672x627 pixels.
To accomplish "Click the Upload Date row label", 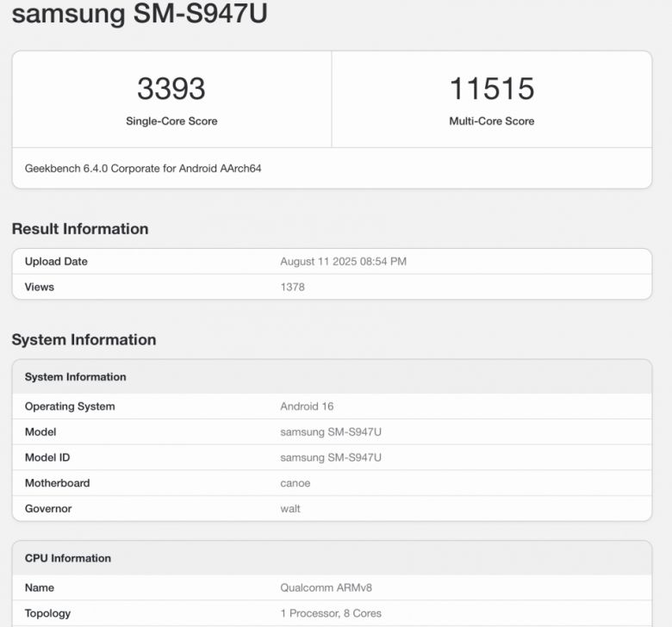I will pyautogui.click(x=56, y=262).
